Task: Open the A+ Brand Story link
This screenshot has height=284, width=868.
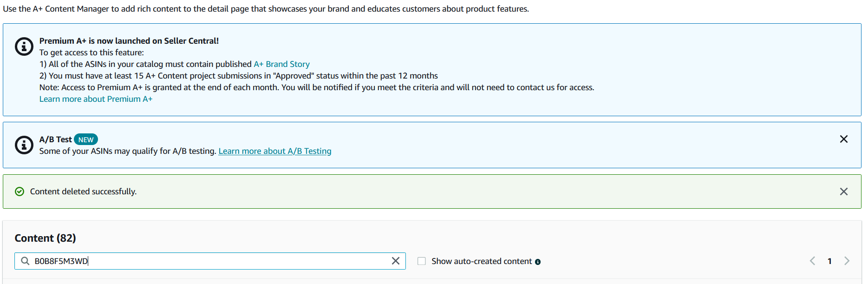Action: (281, 64)
